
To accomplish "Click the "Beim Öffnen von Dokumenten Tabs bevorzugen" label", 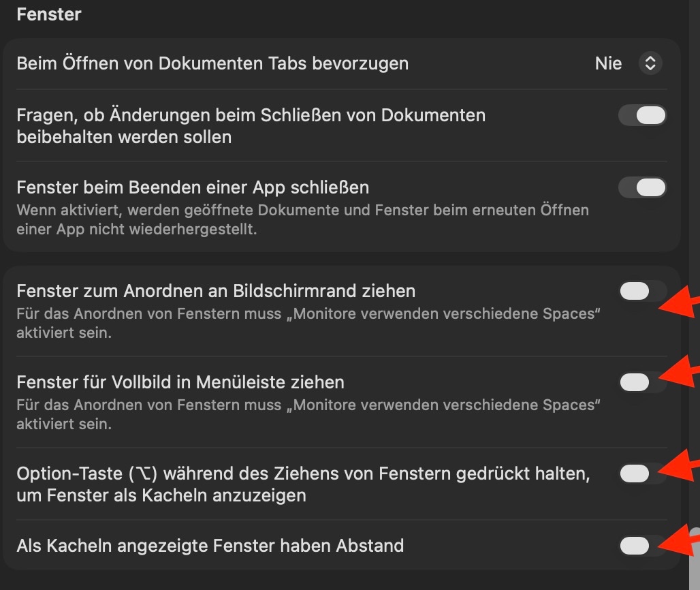I will pyautogui.click(x=212, y=63).
